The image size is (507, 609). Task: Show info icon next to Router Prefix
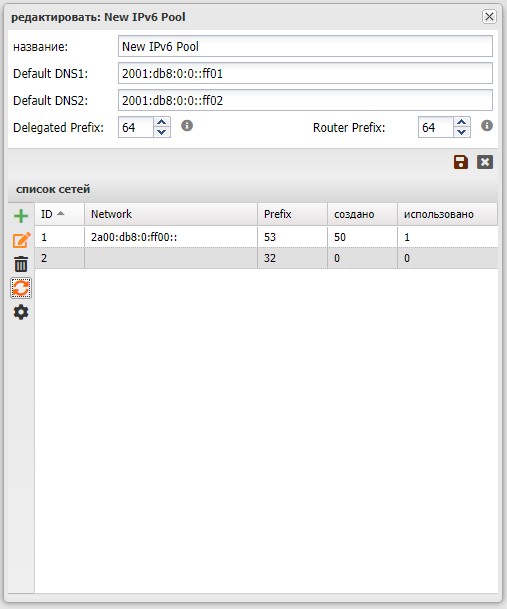[487, 126]
